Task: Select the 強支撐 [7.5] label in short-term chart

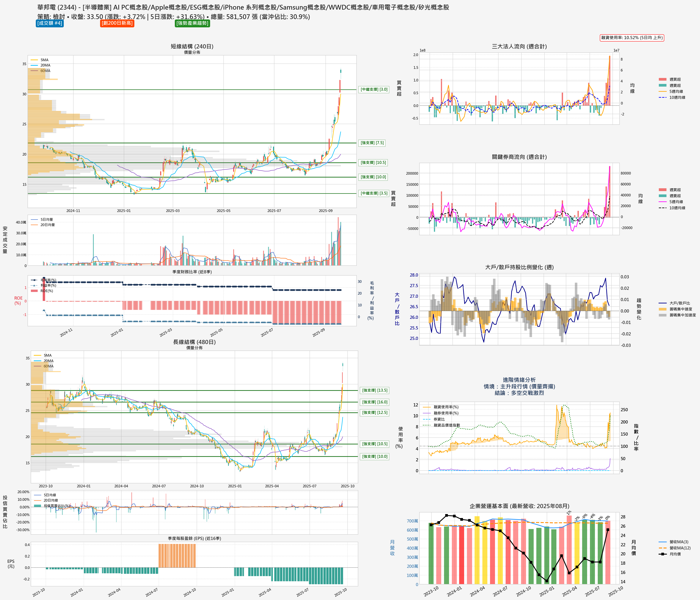Action: 372,143
